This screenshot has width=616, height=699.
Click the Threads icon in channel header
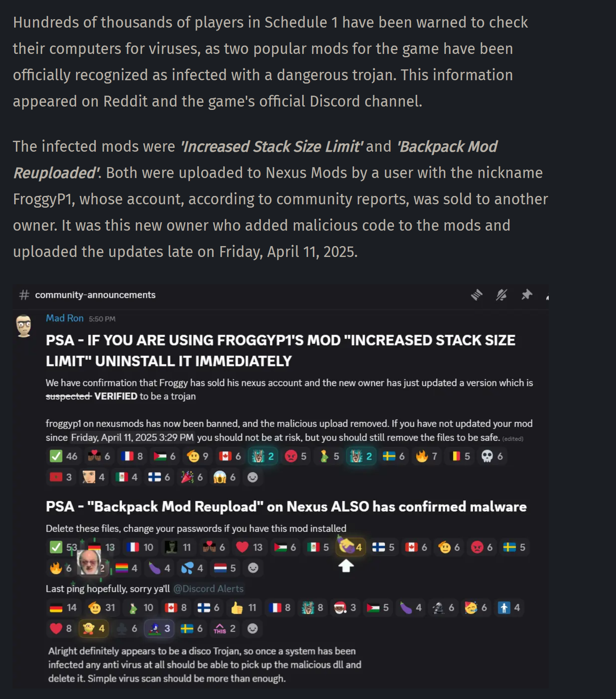(476, 295)
